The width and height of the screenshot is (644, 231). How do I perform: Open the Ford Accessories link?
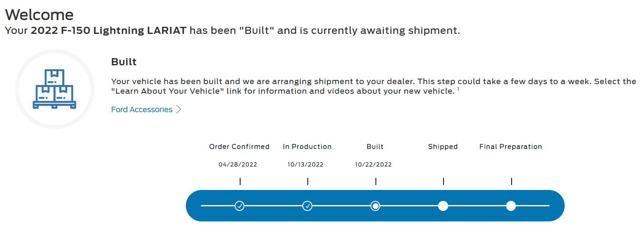(142, 110)
